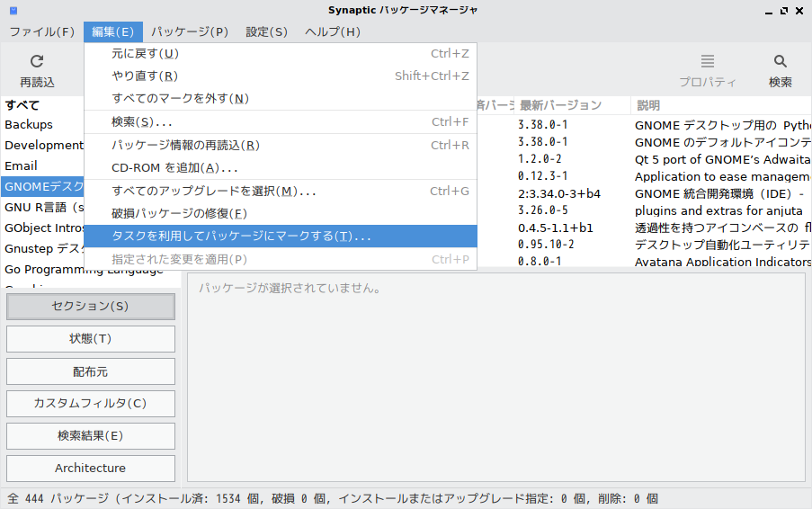Open the プロパティ properties toolbar icon

tap(708, 61)
